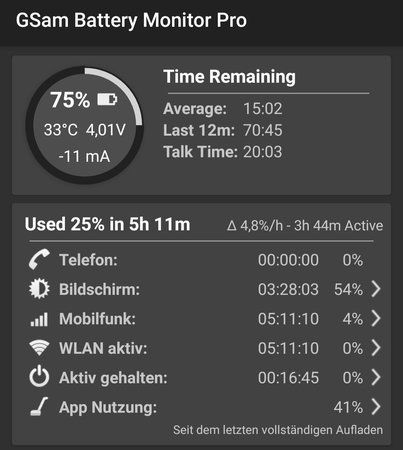
Task: Tap the App Nutzung usage icon
Action: [39, 406]
